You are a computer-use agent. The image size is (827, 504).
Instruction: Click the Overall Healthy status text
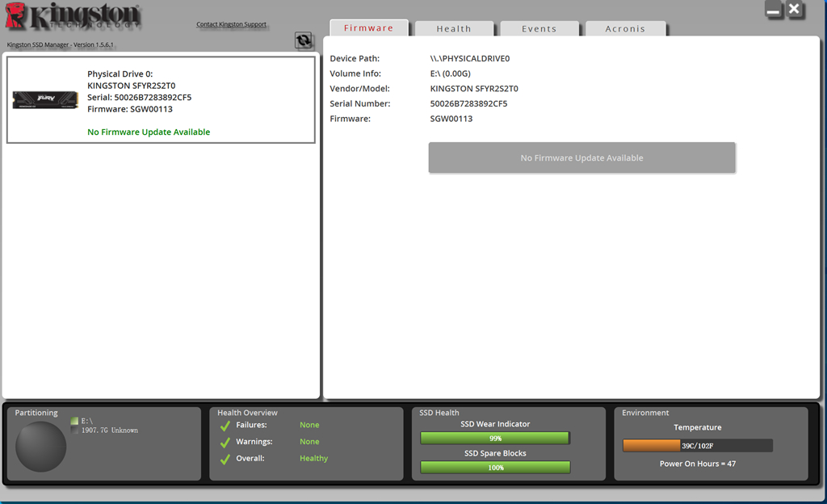click(x=314, y=458)
